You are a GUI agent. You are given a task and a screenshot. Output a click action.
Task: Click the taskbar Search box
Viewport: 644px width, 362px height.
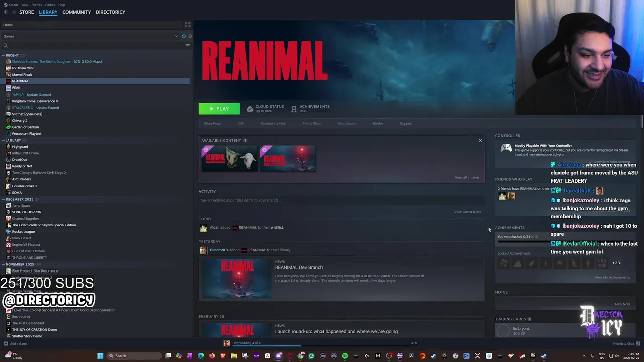coord(133,356)
